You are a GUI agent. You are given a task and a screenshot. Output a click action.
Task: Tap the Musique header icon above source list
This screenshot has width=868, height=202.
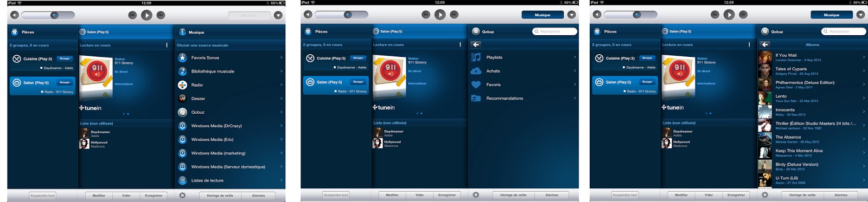pos(182,32)
